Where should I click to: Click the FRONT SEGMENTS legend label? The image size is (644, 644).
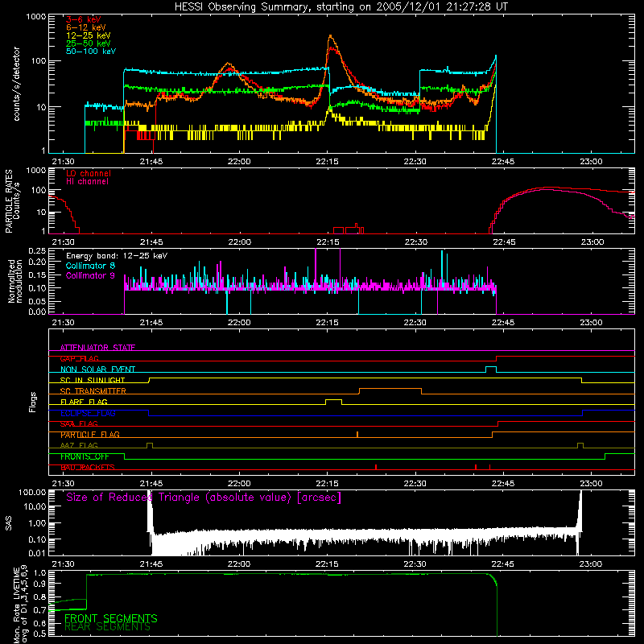tap(111, 618)
